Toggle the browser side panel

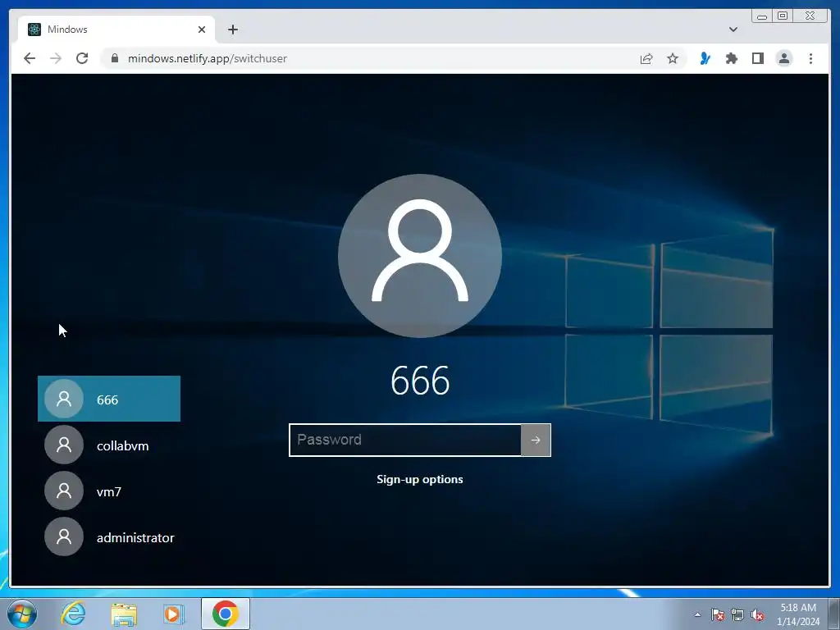pos(757,58)
